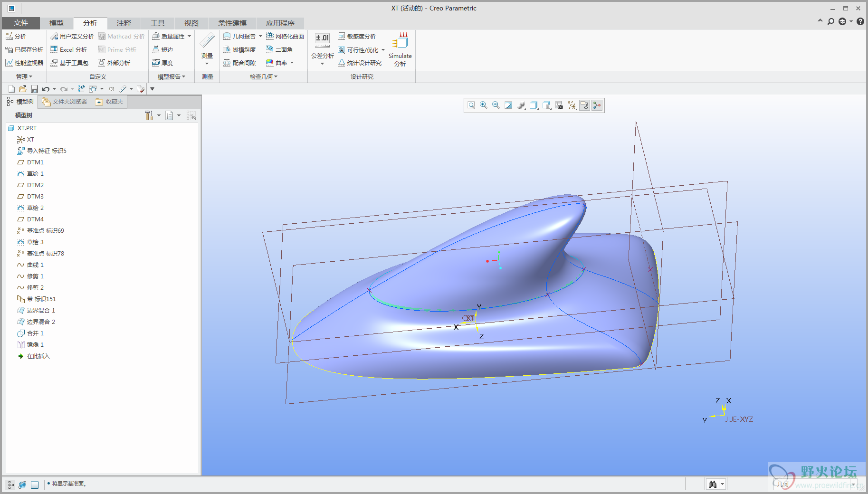The width and height of the screenshot is (868, 494).
Task: Click the 已保存分析 button
Action: (24, 49)
